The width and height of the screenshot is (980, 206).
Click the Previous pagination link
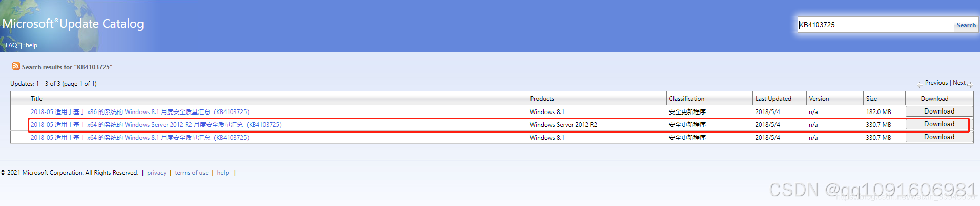pyautogui.click(x=936, y=83)
